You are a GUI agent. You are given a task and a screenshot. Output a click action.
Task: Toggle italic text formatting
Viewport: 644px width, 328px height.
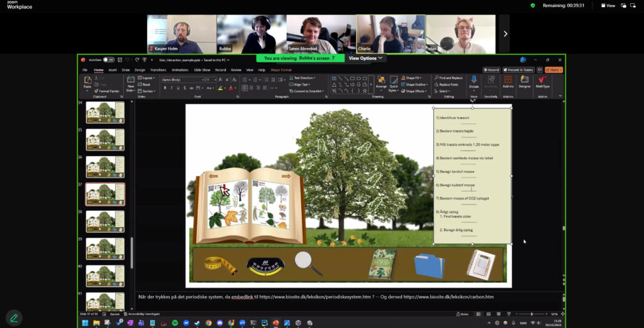pyautogui.click(x=170, y=88)
